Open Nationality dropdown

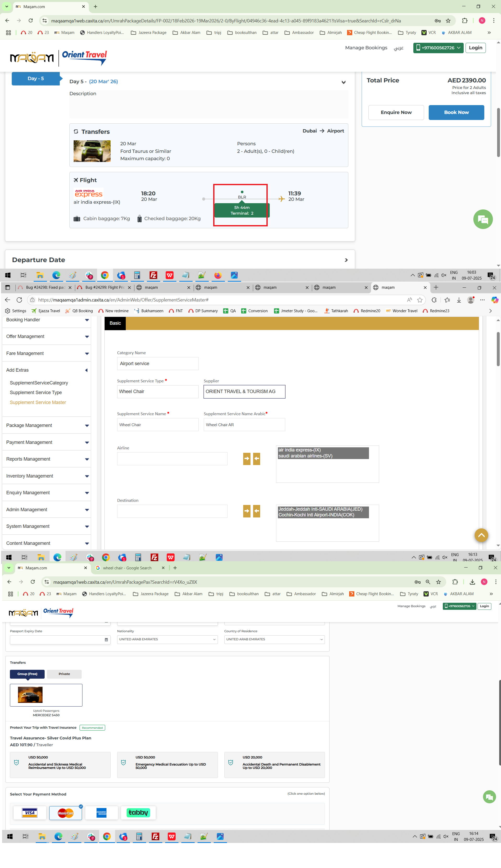167,639
